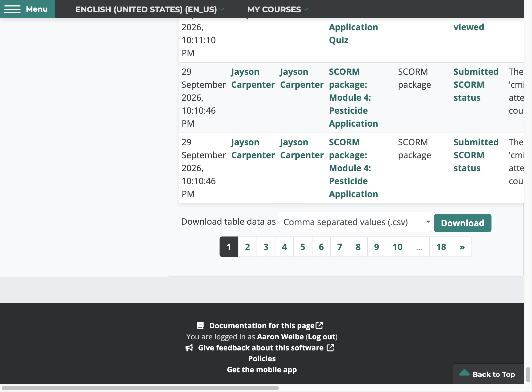
Task: Go to page 9 of the logs
Action: (377, 247)
